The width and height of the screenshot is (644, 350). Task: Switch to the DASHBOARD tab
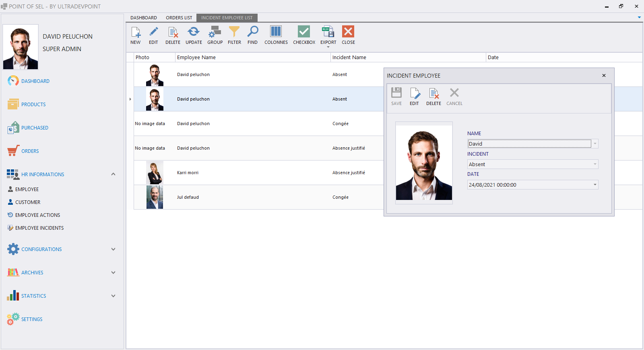coord(144,18)
